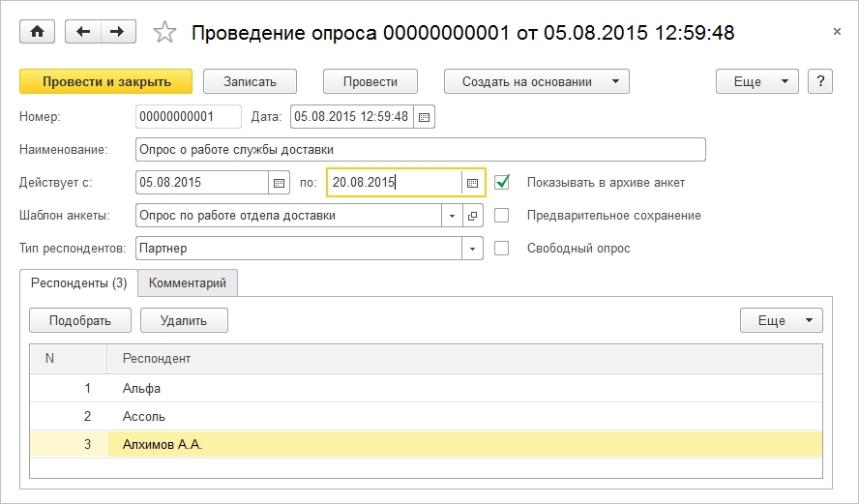This screenshot has height=504, width=859.
Task: Click row number 3 cell
Action: click(x=69, y=444)
